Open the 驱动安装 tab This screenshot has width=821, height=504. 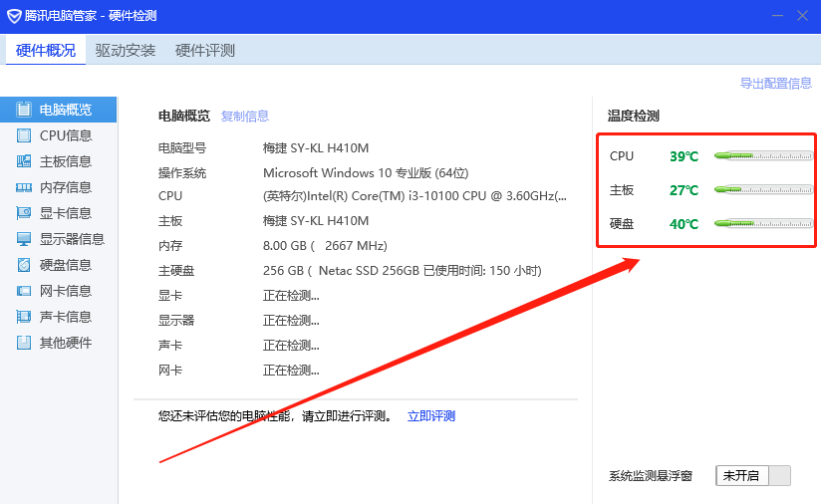tap(126, 50)
